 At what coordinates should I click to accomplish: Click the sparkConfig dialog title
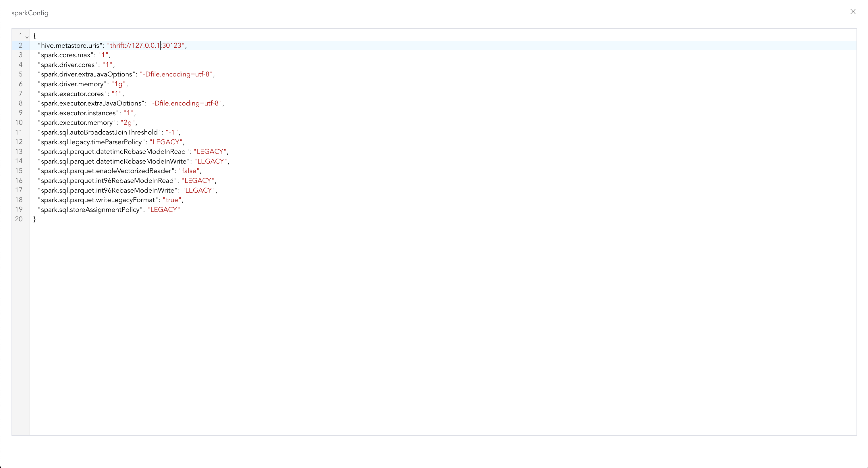[30, 13]
